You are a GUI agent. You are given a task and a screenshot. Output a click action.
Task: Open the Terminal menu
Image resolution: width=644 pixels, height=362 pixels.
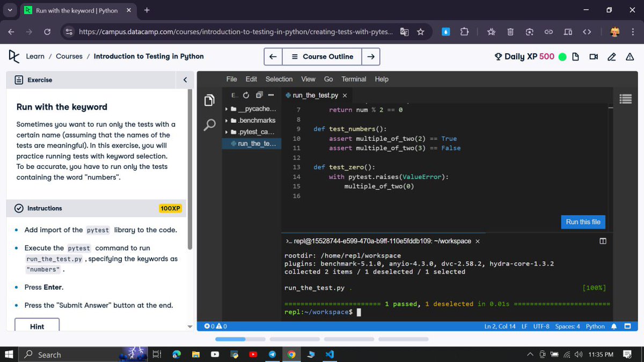[x=353, y=79]
